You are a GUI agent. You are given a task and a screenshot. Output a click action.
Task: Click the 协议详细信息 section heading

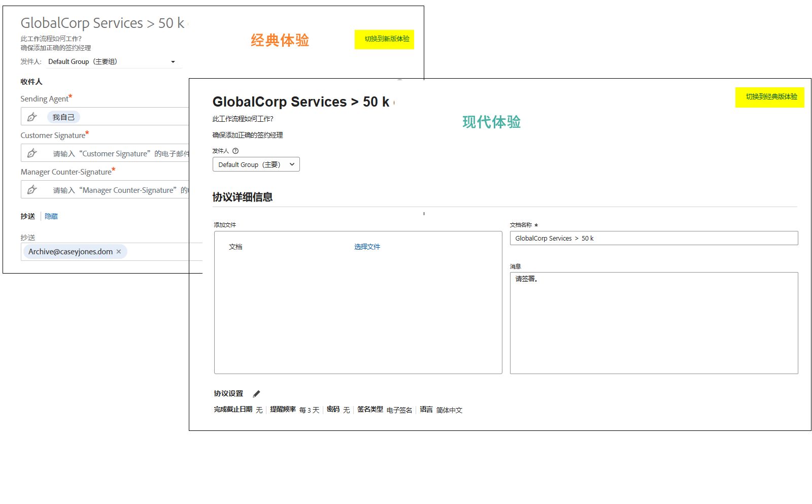(x=243, y=197)
